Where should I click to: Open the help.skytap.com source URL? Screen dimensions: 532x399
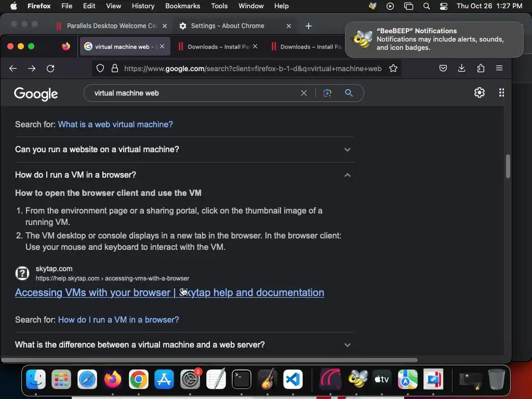pos(112,278)
